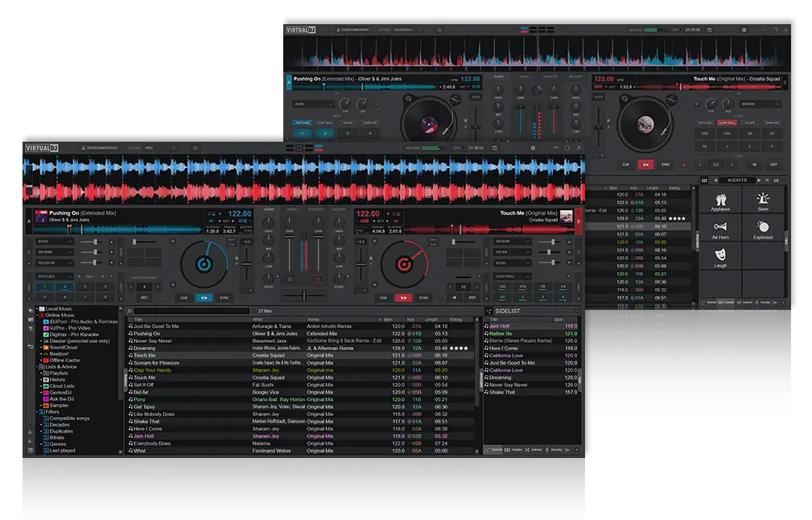Toggle SYNC on the left deck
Viewport: 812px width, 520px height.
point(225,298)
